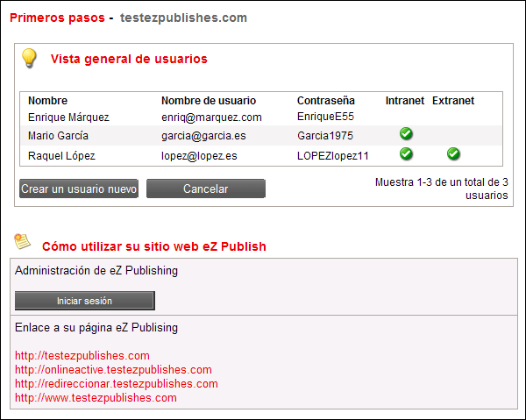Click password LOPEZlopez11

pyautogui.click(x=333, y=156)
